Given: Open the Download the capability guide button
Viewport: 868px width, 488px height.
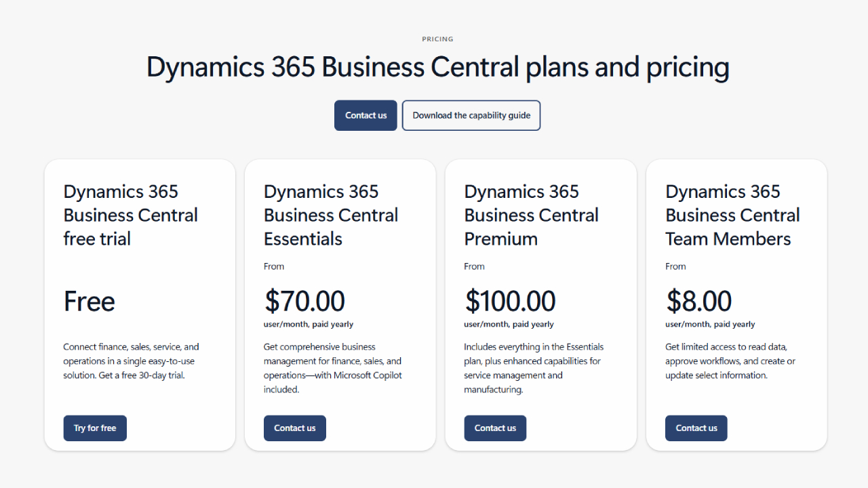Looking at the screenshot, I should click(471, 115).
